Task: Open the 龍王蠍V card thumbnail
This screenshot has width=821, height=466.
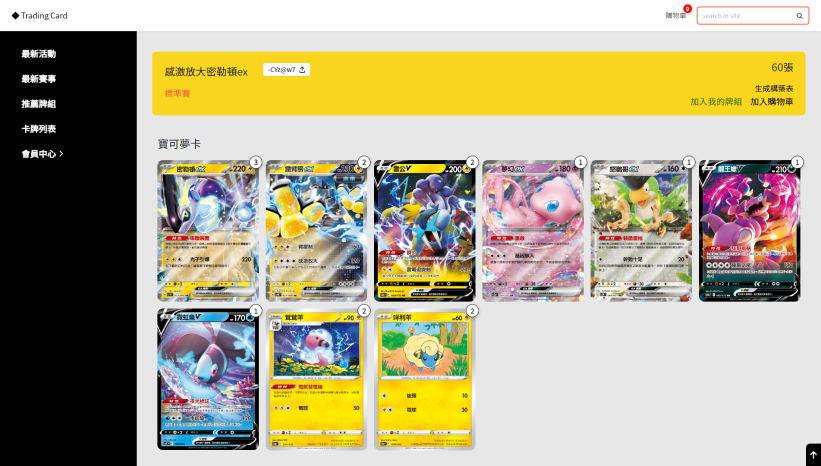Action: tap(750, 231)
